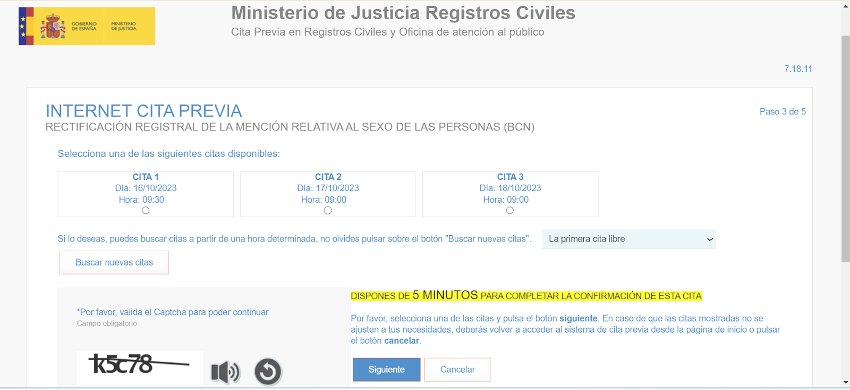The width and height of the screenshot is (850, 390).
Task: Click the CITA 1 appointment box title
Action: click(145, 177)
